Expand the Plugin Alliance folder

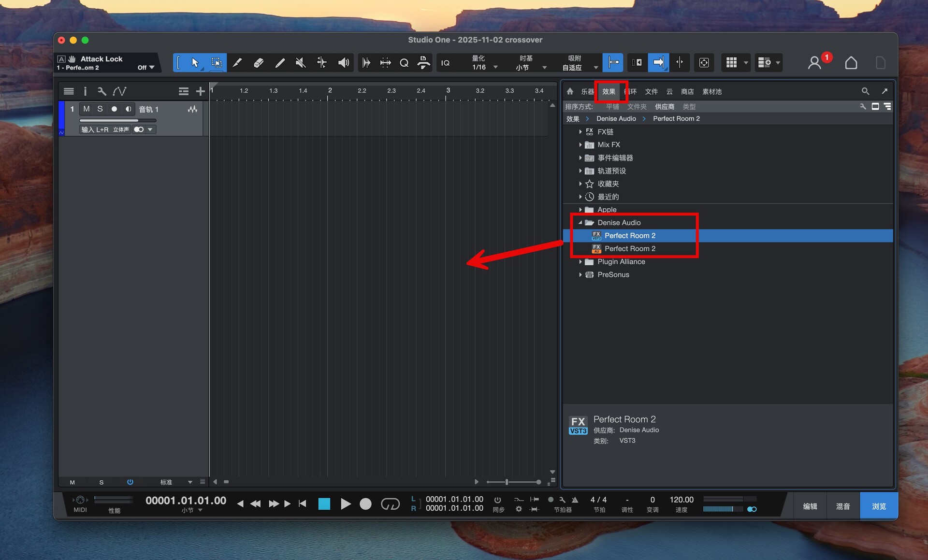tap(580, 262)
